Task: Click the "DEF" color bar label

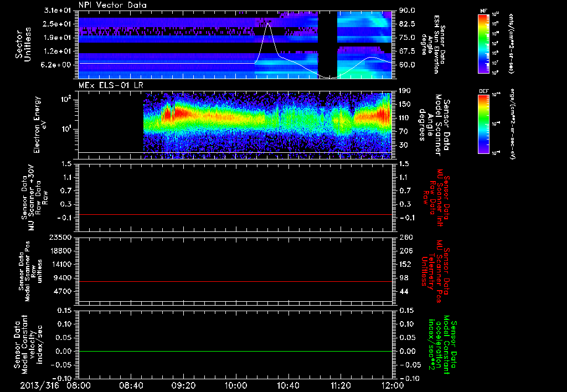Action: tap(484, 91)
